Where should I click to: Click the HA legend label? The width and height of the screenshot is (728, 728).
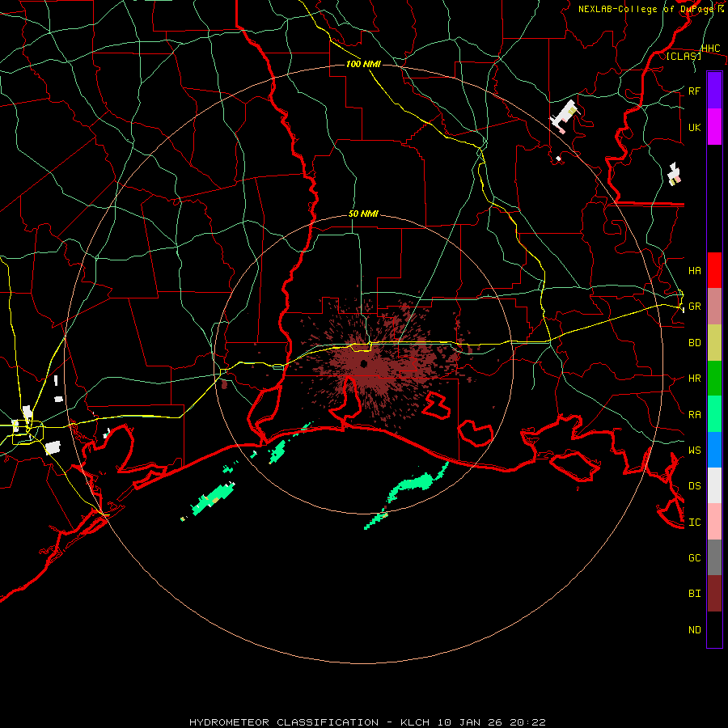point(694,270)
